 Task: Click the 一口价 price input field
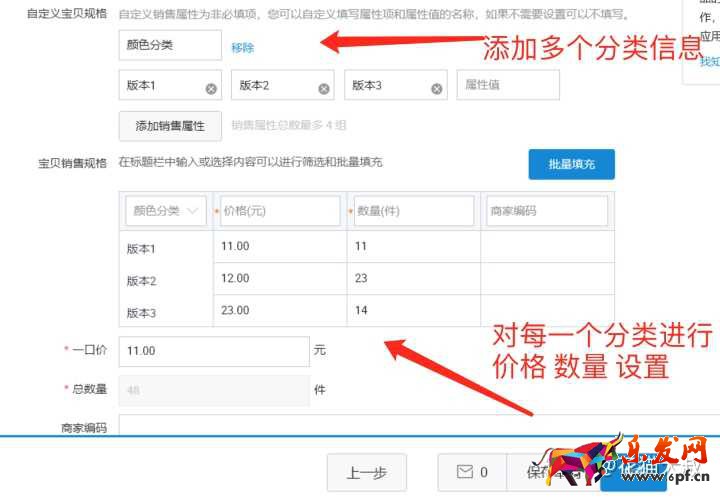click(214, 351)
